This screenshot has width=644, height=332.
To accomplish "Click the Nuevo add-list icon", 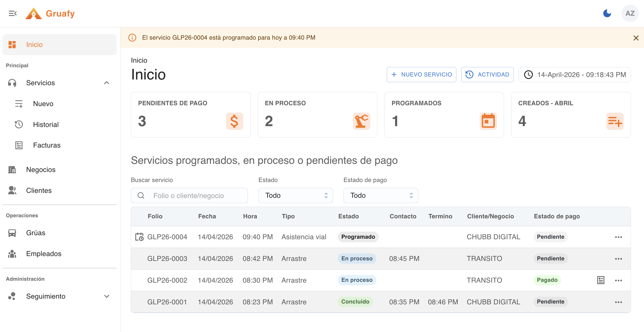I will point(19,104).
